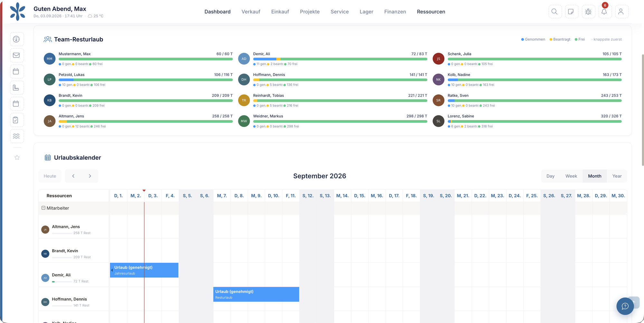Screen dimensions: 644x323
Task: Click the flower app logo
Action: pos(18,12)
